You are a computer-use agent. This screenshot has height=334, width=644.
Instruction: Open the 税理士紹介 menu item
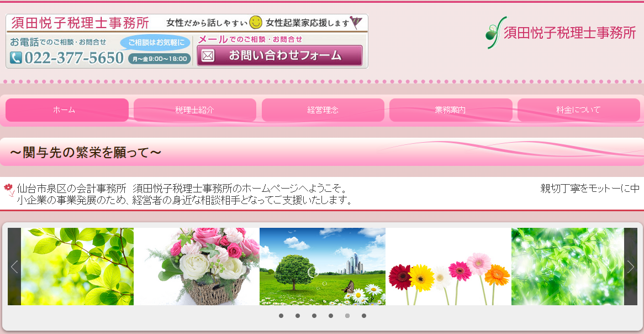point(194,110)
